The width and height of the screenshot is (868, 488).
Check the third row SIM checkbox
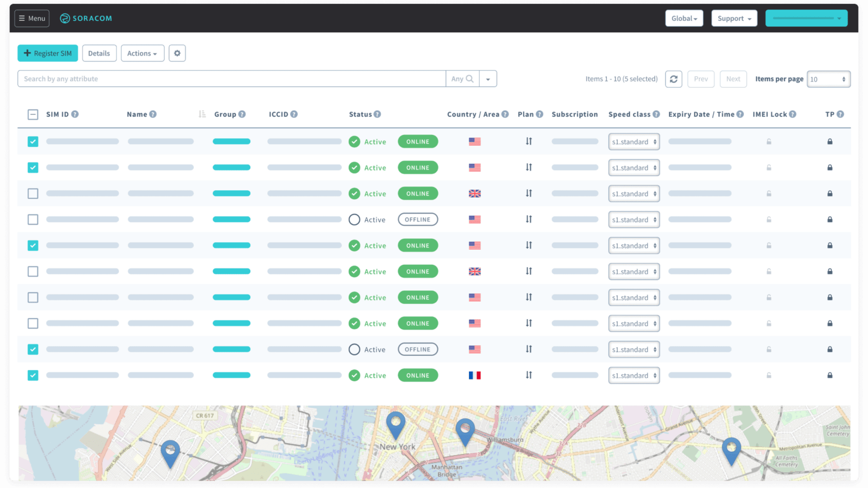point(33,194)
